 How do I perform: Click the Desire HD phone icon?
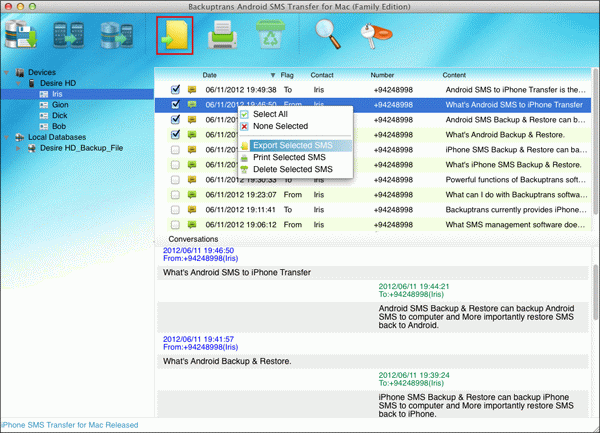[32, 83]
